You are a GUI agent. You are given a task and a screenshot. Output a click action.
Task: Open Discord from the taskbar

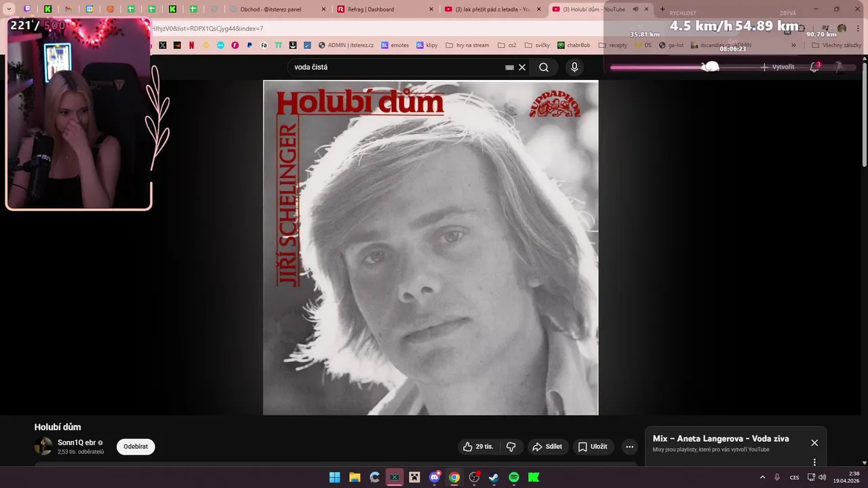435,477
